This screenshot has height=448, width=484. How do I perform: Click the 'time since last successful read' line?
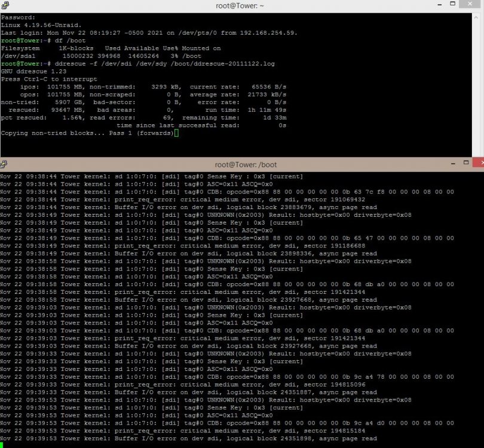(201, 125)
